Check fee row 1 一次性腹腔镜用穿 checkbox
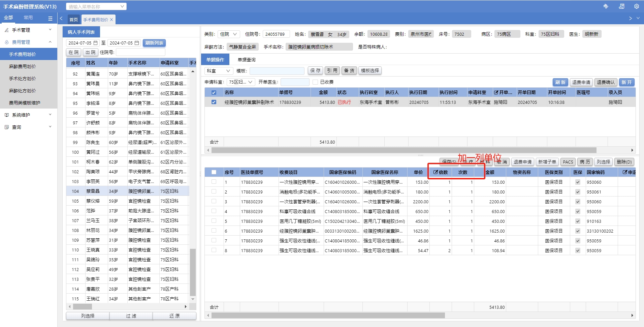Viewport: 644px width, 327px height. [214, 182]
